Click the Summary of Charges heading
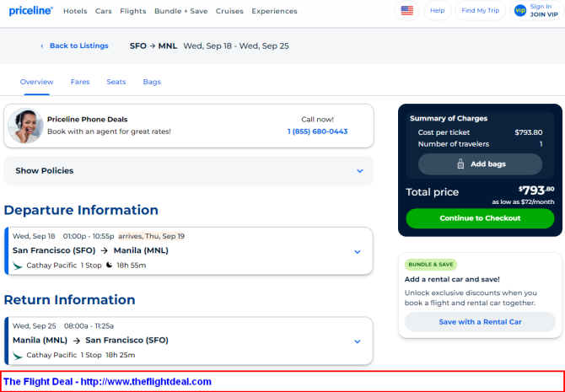Image resolution: width=565 pixels, height=392 pixels. click(449, 119)
